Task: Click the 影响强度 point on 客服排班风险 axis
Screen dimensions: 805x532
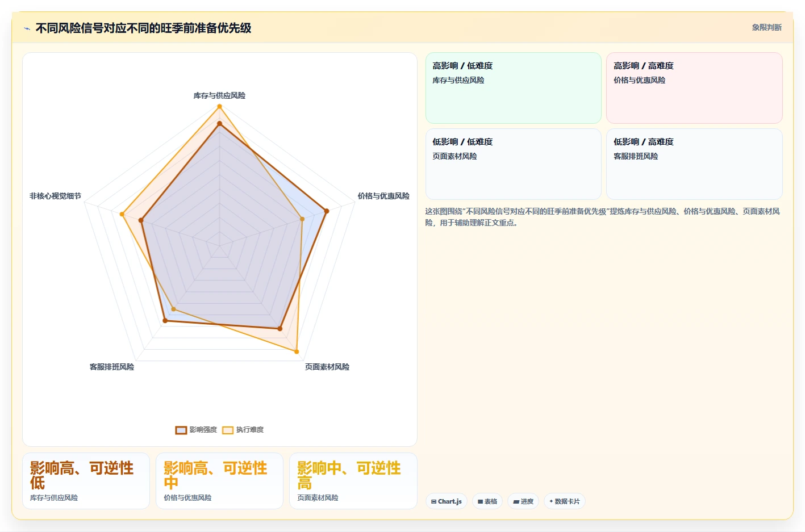Action: coord(165,321)
